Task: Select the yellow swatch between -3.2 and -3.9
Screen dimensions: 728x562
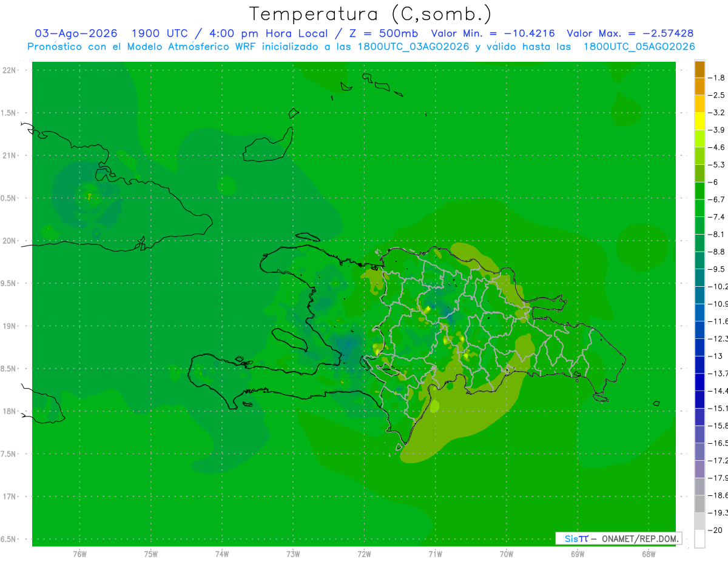Action: pyautogui.click(x=699, y=121)
